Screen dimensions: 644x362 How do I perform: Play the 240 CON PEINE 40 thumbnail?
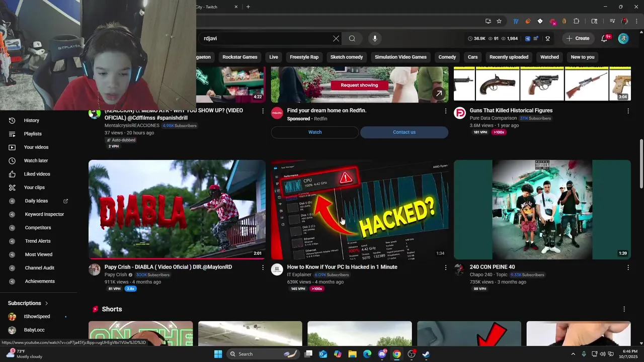542,210
